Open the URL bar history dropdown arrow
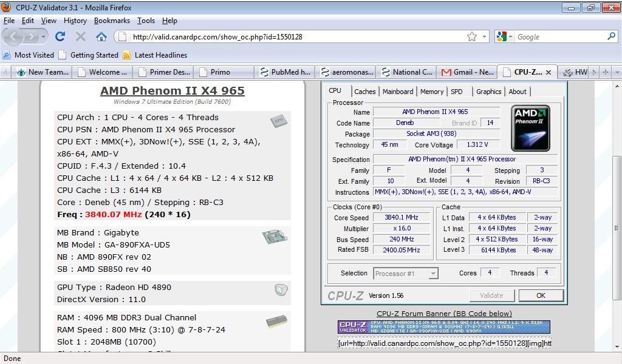The height and width of the screenshot is (364, 622). coord(484,37)
